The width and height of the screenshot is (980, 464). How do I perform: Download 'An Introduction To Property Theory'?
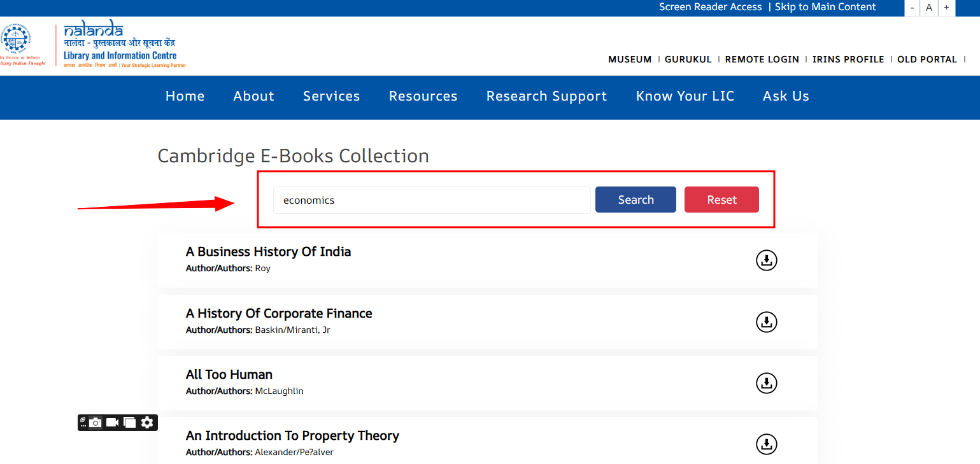[x=767, y=444]
